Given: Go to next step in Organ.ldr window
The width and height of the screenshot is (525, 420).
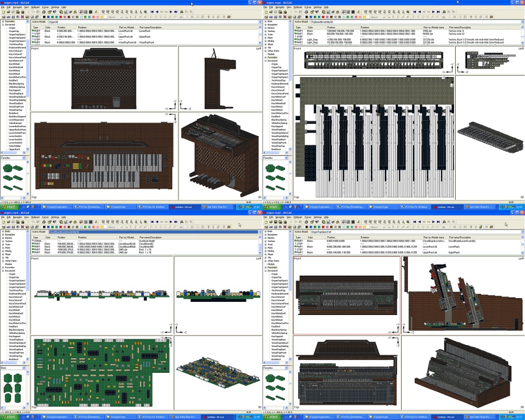Looking at the screenshot, I should [x=171, y=12].
